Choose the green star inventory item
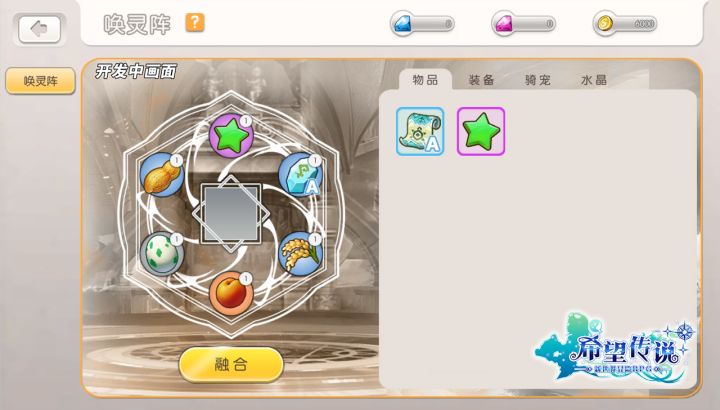 481,131
